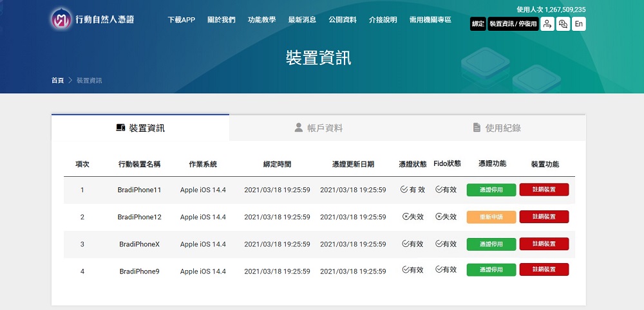The image size is (644, 310).
Task: Open the 需用機關專區 menu item
Action: click(430, 20)
